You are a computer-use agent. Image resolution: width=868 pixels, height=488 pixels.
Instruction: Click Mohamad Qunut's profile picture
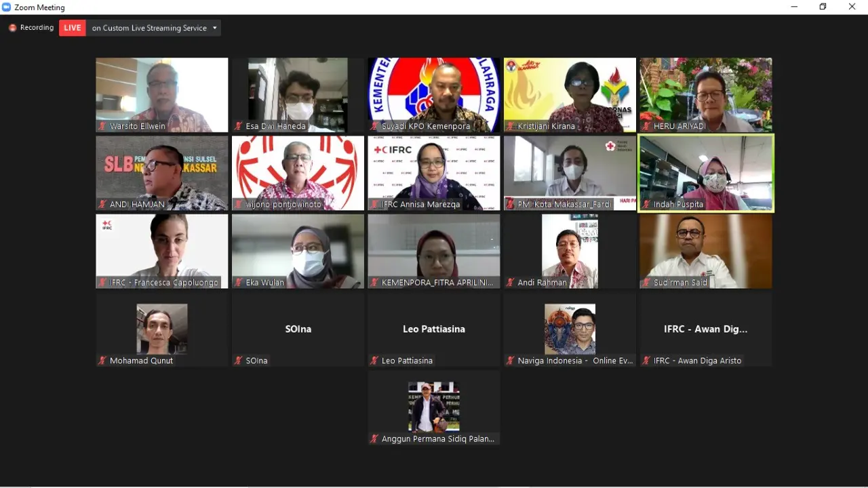(162, 329)
